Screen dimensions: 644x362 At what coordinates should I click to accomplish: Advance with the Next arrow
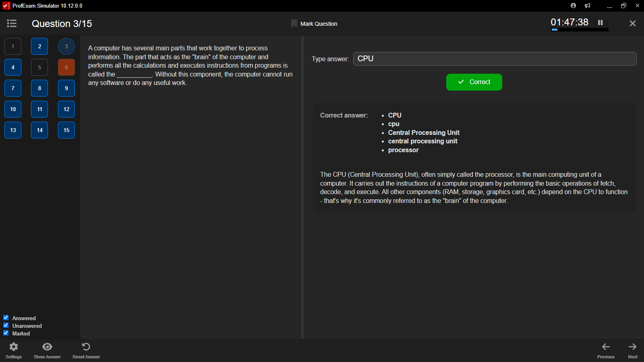(632, 347)
